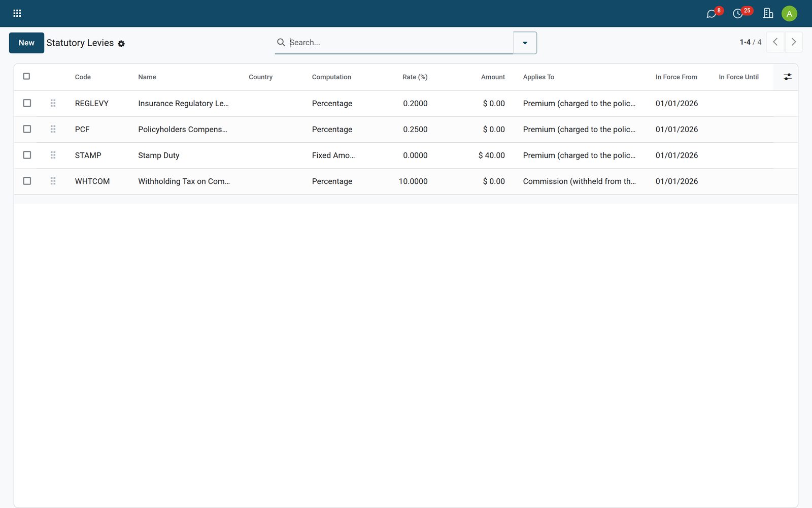
Task: Click the New button
Action: pos(26,43)
